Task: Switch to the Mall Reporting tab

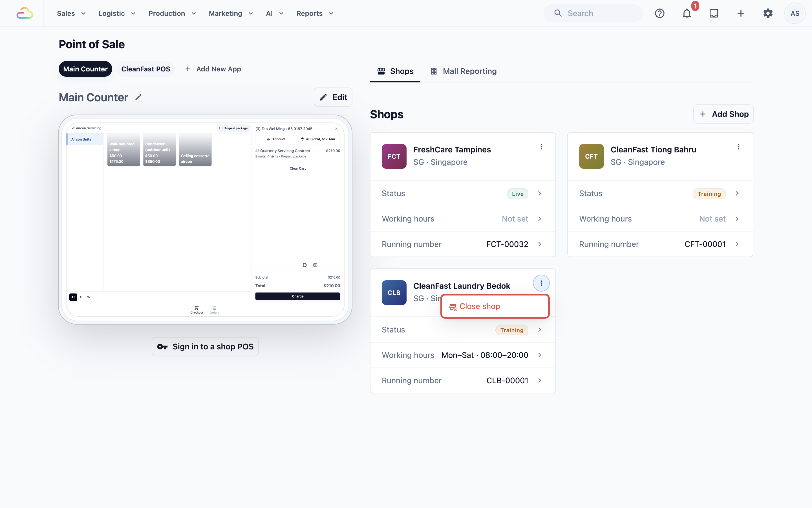Action: (x=464, y=71)
